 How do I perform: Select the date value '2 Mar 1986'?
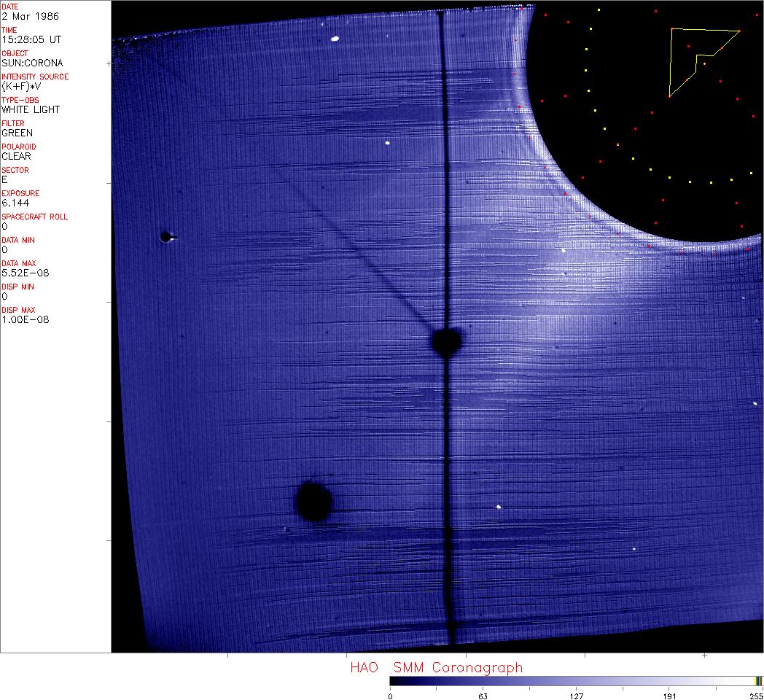[30, 16]
